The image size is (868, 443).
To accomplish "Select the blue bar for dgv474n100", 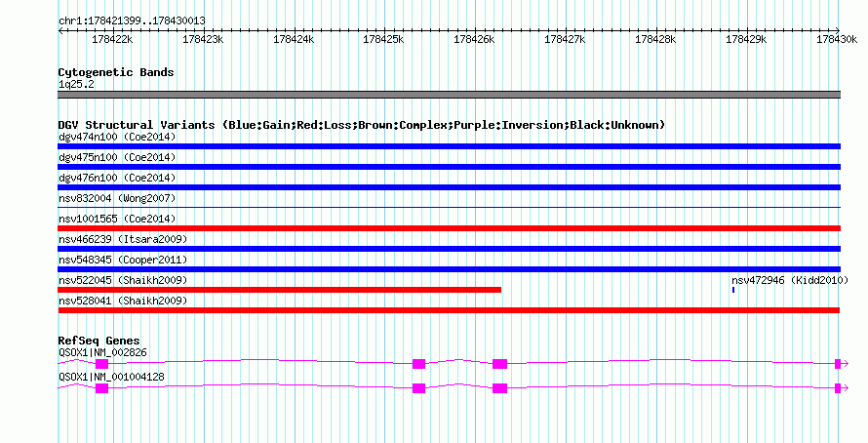I will [x=449, y=146].
